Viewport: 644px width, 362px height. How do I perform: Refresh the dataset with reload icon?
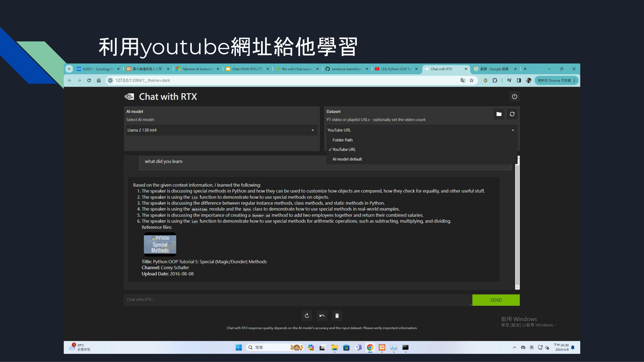click(x=512, y=114)
